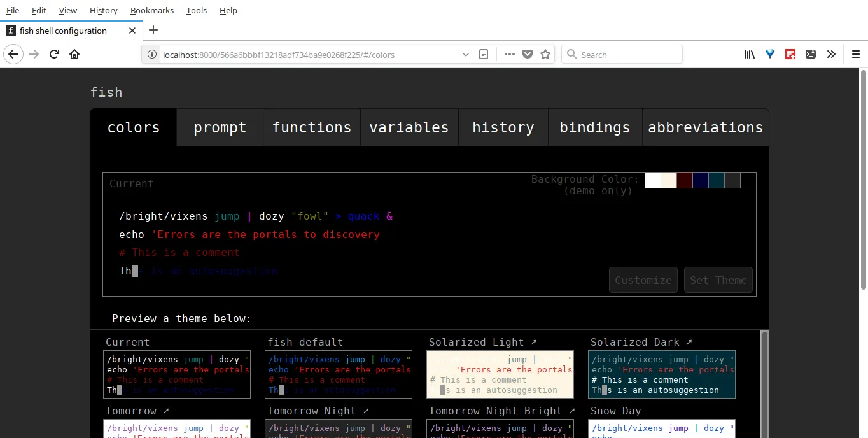Open the Bookmarks menu
This screenshot has height=438, width=868.
[x=151, y=10]
